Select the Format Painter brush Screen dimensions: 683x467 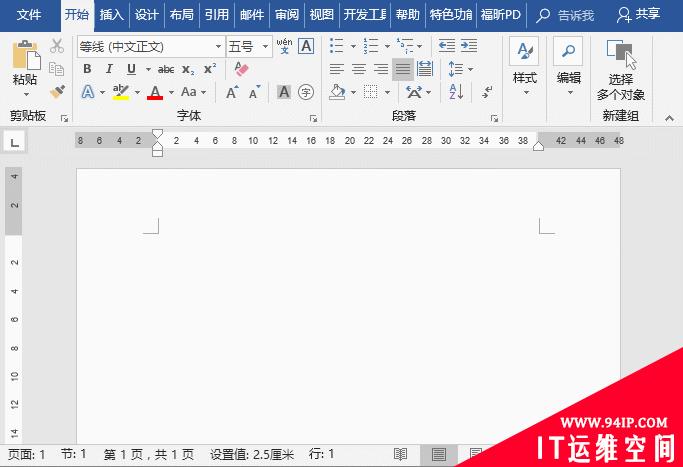coord(57,91)
